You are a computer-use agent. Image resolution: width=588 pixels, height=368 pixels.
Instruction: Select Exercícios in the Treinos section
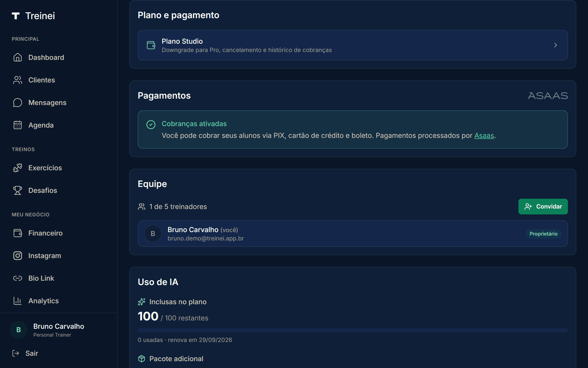click(59, 168)
